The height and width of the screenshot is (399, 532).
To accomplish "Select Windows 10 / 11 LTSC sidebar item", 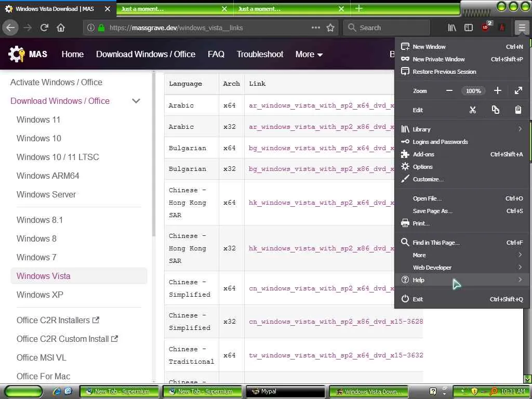I will pos(58,157).
